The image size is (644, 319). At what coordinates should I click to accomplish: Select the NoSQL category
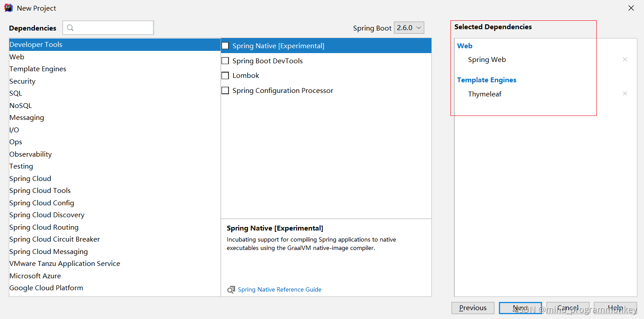point(115,106)
